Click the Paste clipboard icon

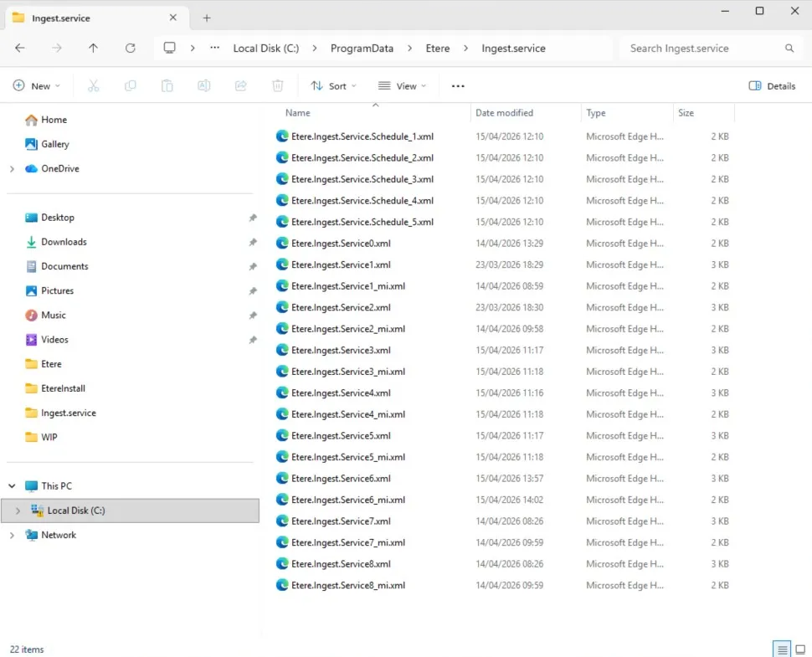pyautogui.click(x=167, y=85)
